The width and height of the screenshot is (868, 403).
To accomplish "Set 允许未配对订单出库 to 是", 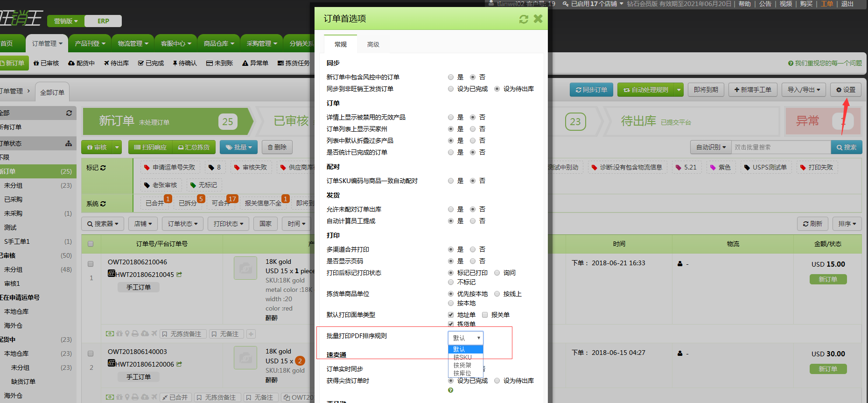I will (x=450, y=209).
